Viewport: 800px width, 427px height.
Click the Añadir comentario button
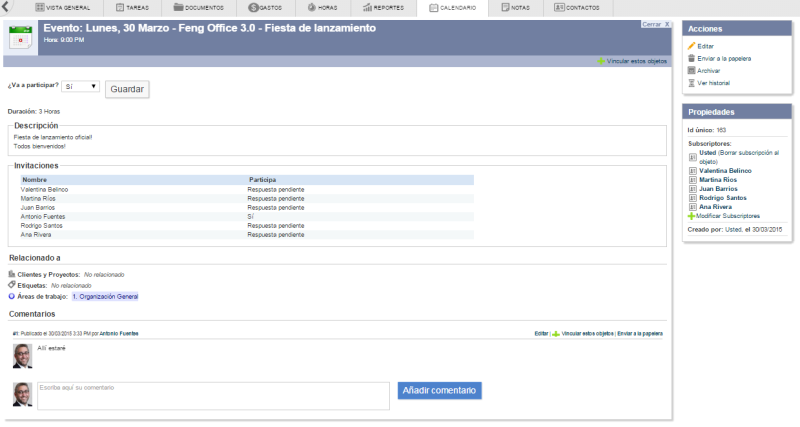coord(439,391)
